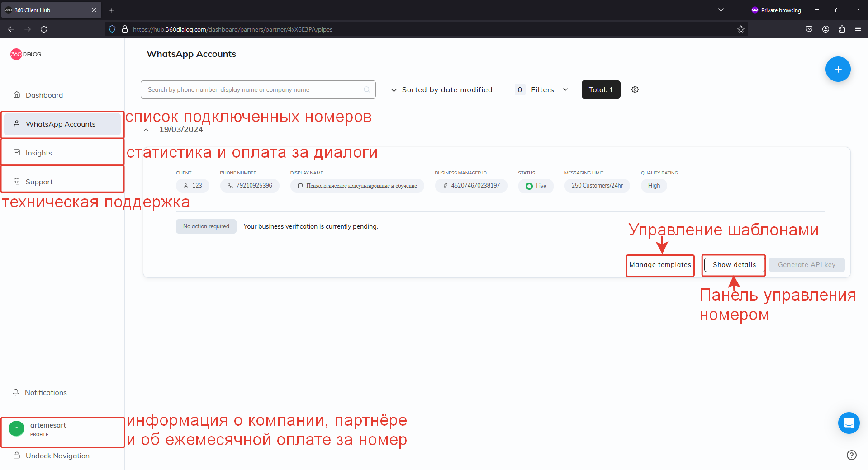Click the business verification pending message
Viewport: 868px width, 470px height.
coord(311,226)
